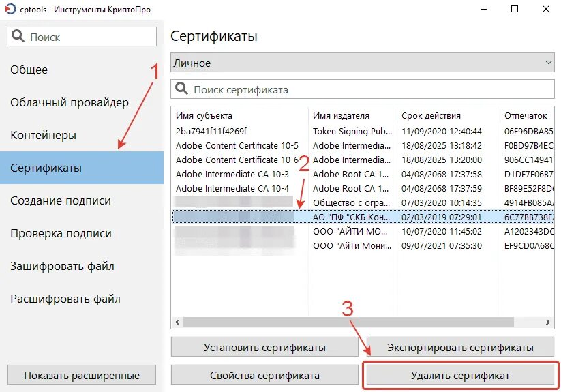561x392 pixels.
Task: Click date 04/08/2068 17:37:59 cell
Action: pyautogui.click(x=442, y=188)
